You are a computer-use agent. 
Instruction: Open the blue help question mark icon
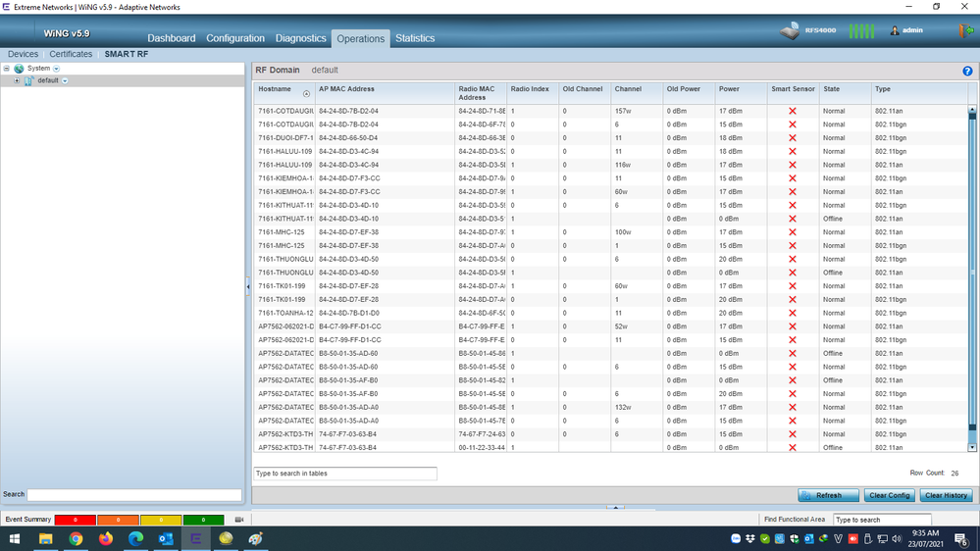(967, 72)
